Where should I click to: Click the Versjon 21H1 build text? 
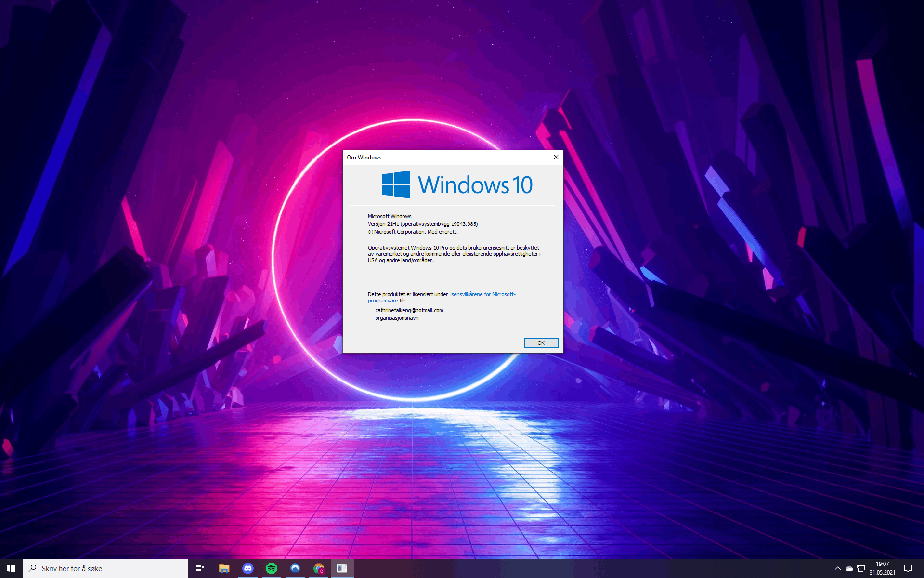click(423, 224)
